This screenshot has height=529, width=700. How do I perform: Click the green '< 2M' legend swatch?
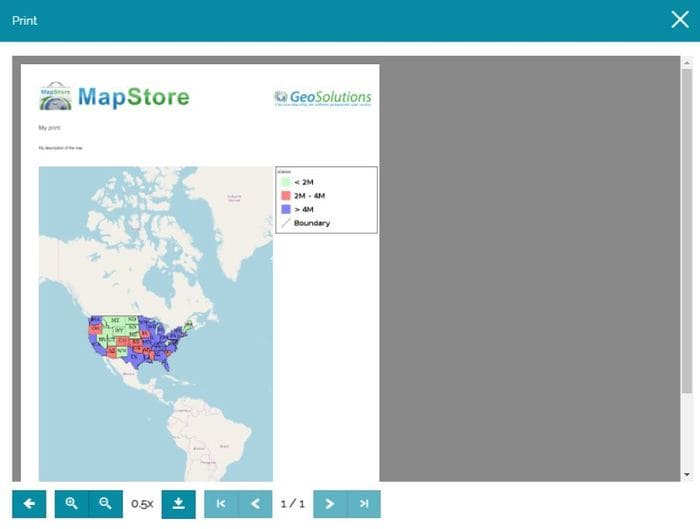(285, 182)
